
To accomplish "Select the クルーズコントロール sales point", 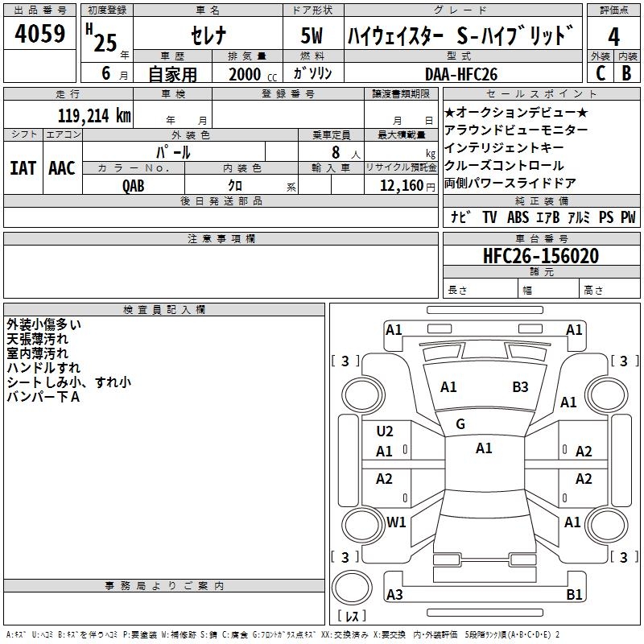I will pyautogui.click(x=504, y=166).
